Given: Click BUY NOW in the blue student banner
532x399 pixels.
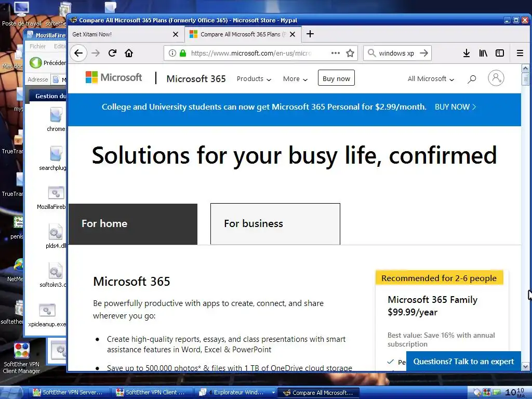Looking at the screenshot, I should tap(455, 107).
